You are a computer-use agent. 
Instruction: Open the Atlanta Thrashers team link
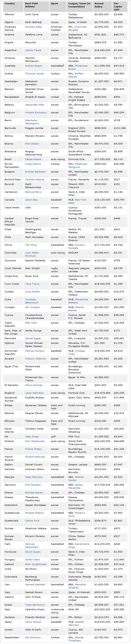pyautogui.click(x=76, y=639)
